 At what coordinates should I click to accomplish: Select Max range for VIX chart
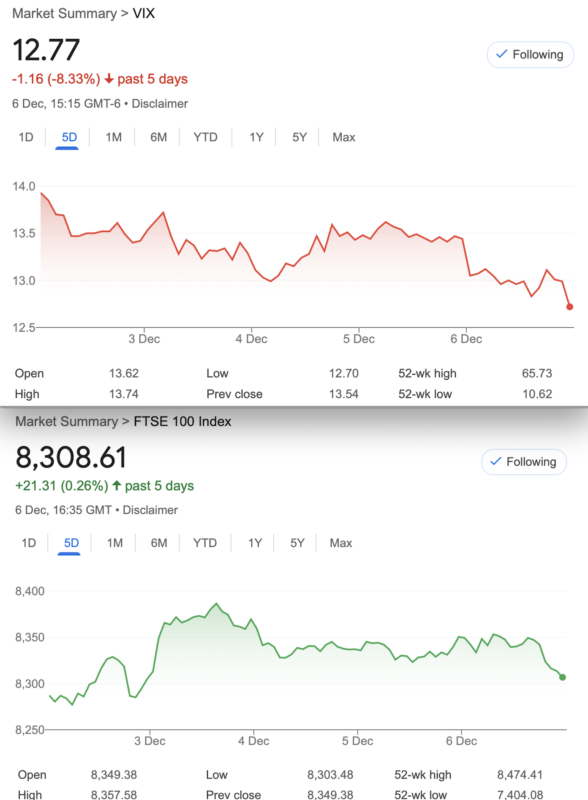coord(344,137)
